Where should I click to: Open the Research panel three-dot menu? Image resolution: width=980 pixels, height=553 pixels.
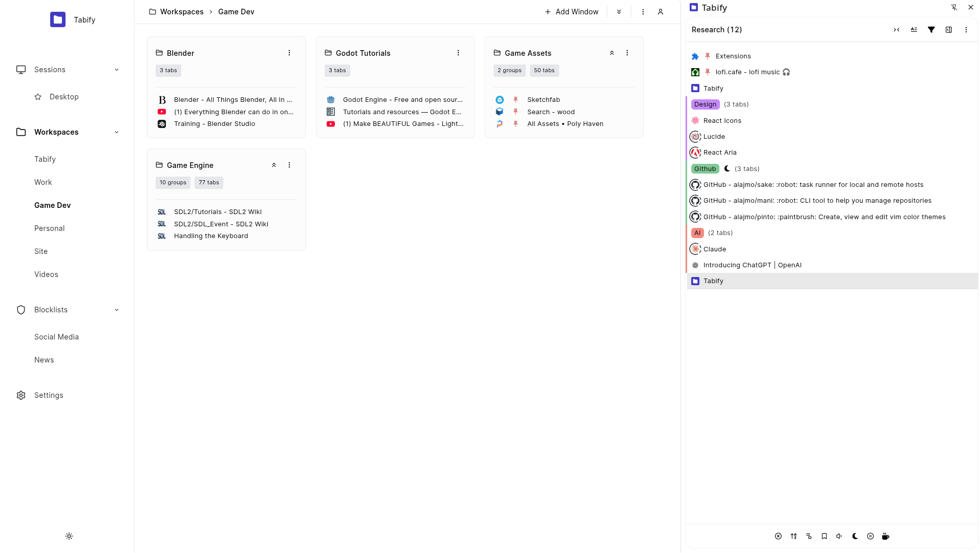966,30
